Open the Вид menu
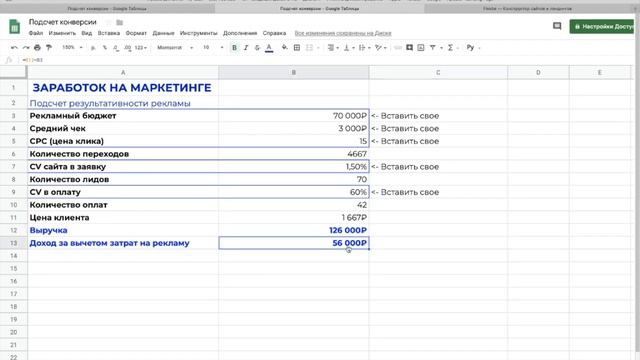The height and width of the screenshot is (360, 640). coord(87,33)
